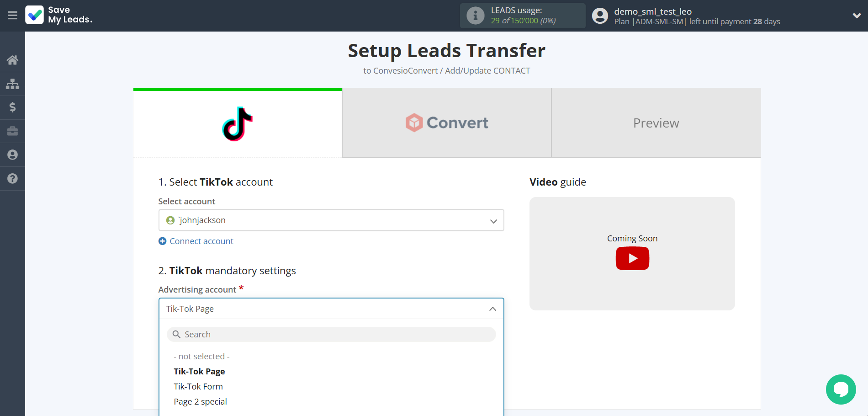Click the Coming Soon video thumbnail

(x=632, y=254)
